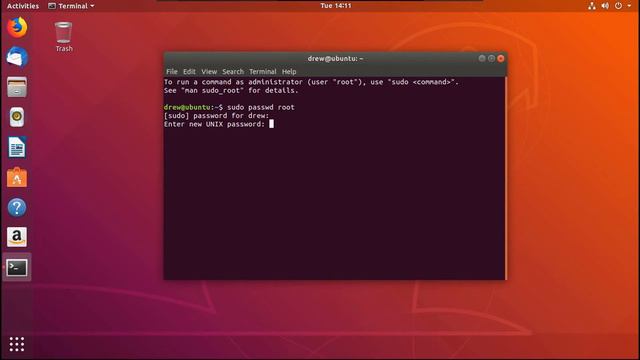Click the '[sudo] password for drew:' line
The height and width of the screenshot is (360, 640).
[x=216, y=116]
